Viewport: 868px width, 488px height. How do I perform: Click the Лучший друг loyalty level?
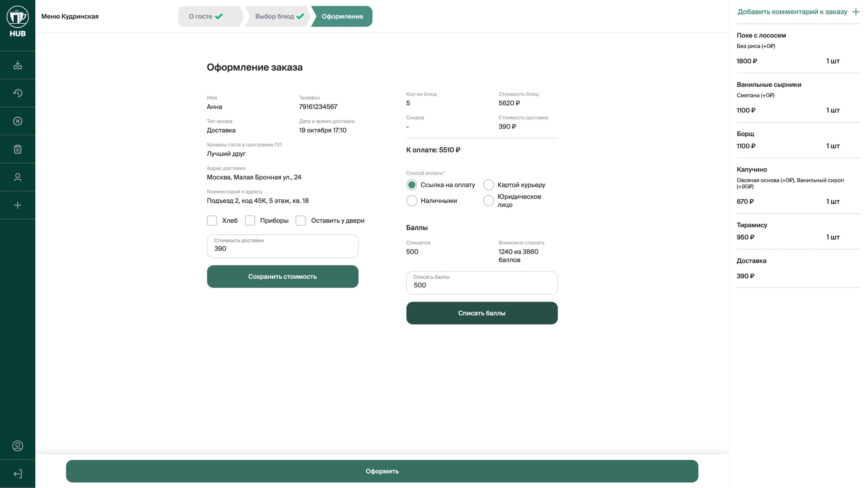(x=226, y=154)
